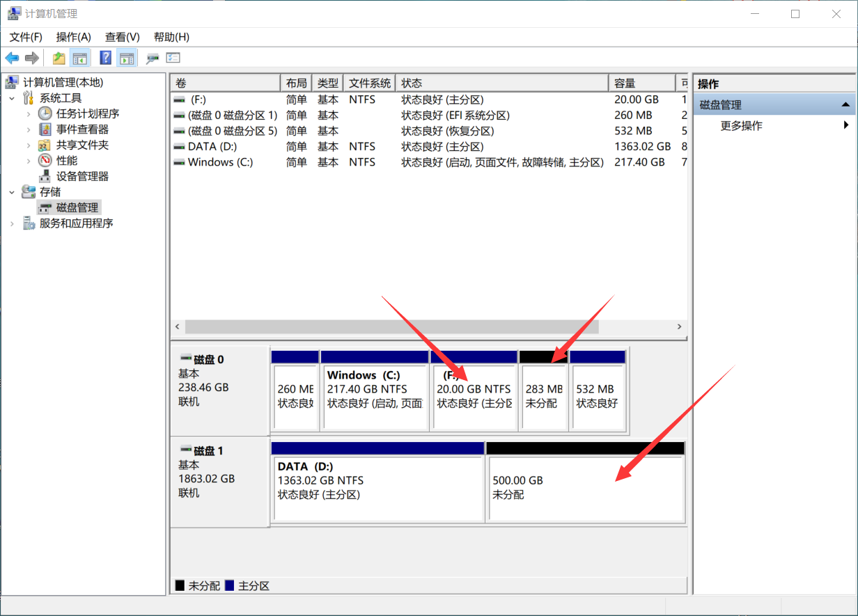Select the 20.00 GB (F:) partition block
Viewport: 858px width, 616px height.
pos(474,391)
